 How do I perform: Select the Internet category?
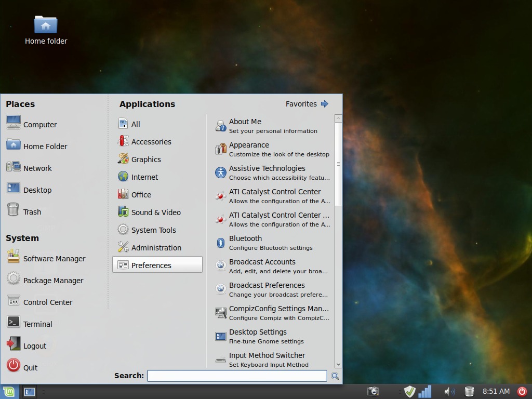coord(157,177)
